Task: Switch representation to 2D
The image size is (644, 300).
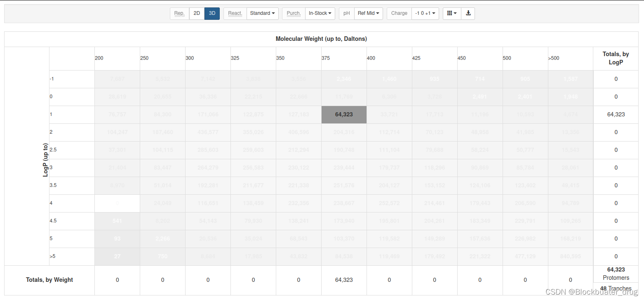Action: pyautogui.click(x=197, y=13)
